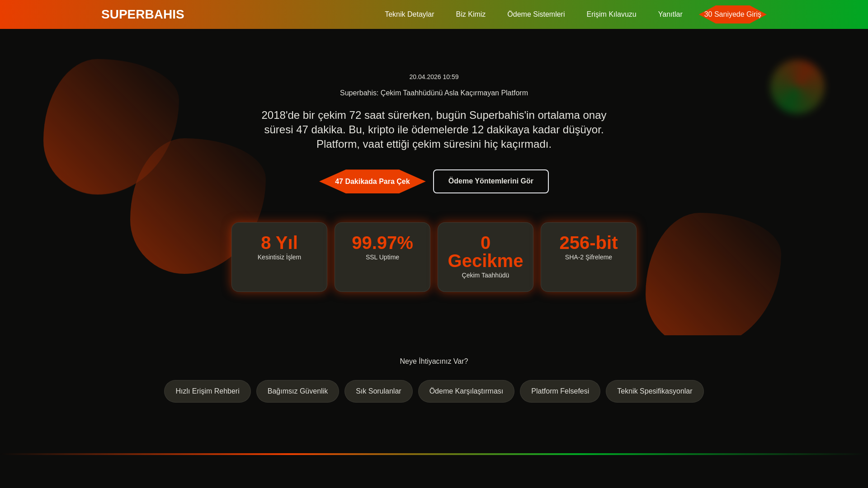This screenshot has width=868, height=488.
Task: Open Bağımsız Güvenlik pill
Action: coord(297,391)
